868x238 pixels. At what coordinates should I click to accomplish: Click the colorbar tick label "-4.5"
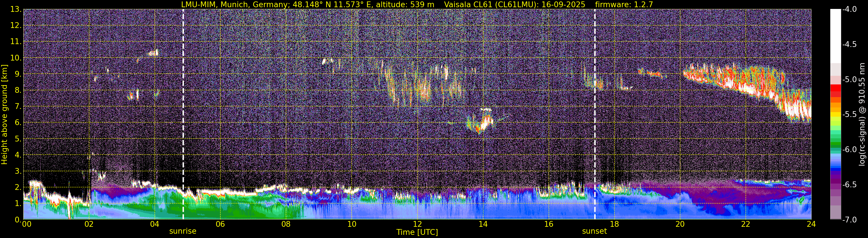[x=849, y=44]
